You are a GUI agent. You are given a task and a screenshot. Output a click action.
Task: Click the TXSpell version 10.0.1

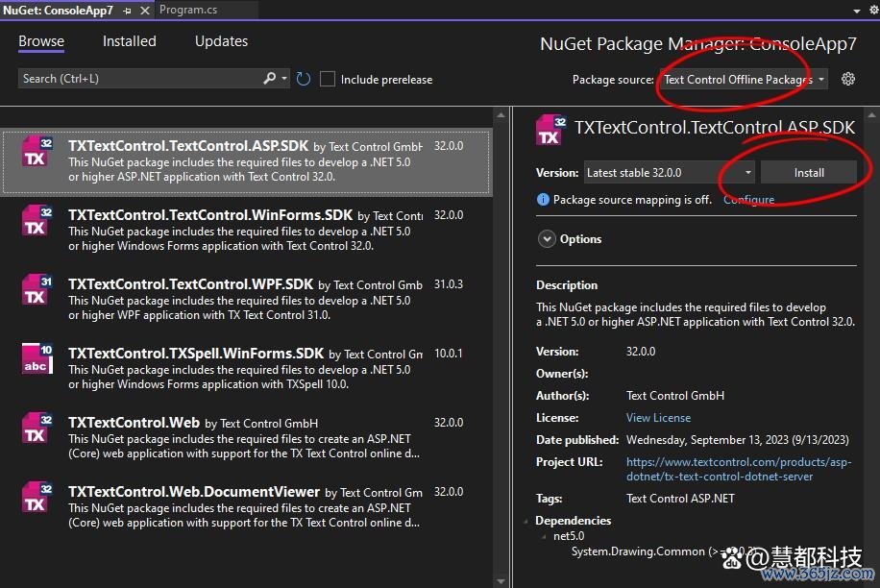click(449, 354)
